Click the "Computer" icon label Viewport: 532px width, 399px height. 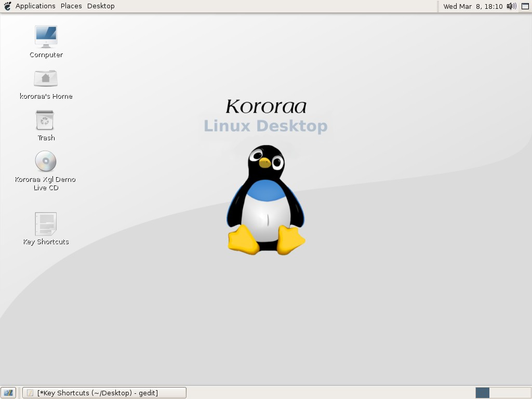[46, 55]
